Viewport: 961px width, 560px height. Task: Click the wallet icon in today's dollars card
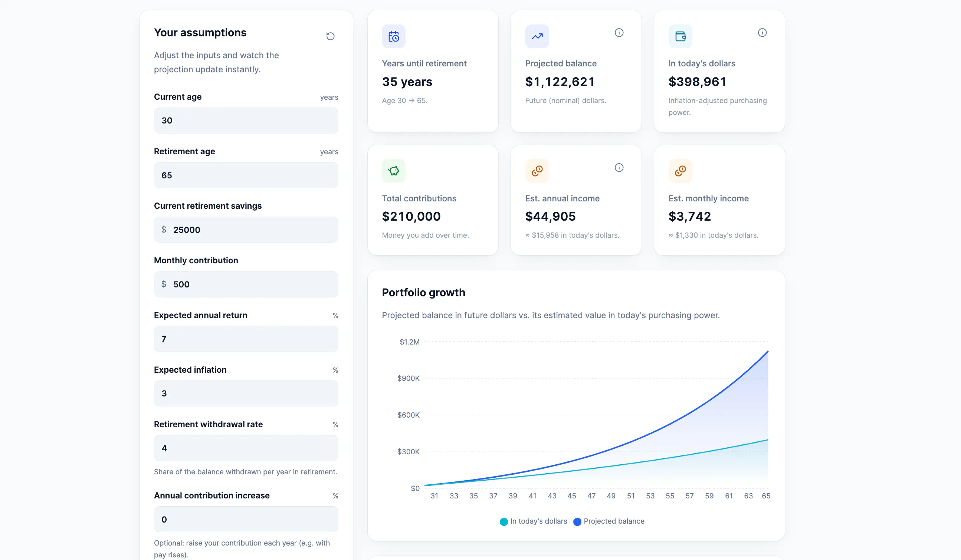pos(680,37)
